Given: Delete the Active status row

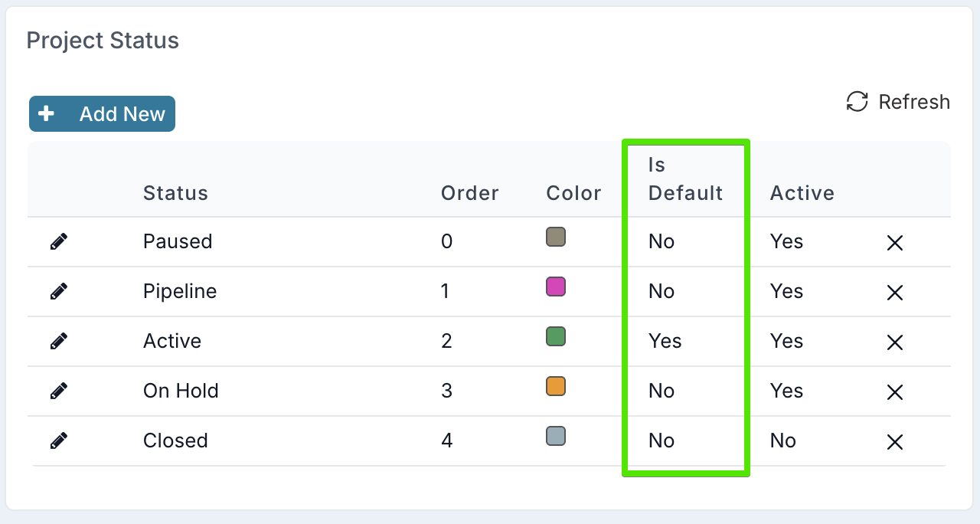Looking at the screenshot, I should [895, 342].
